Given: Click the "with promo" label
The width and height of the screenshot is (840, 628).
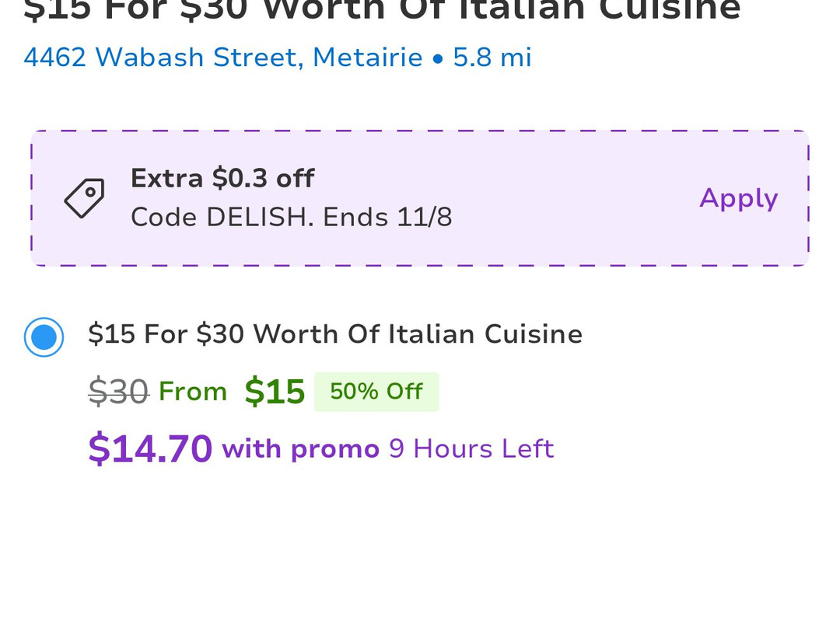Looking at the screenshot, I should 300,449.
